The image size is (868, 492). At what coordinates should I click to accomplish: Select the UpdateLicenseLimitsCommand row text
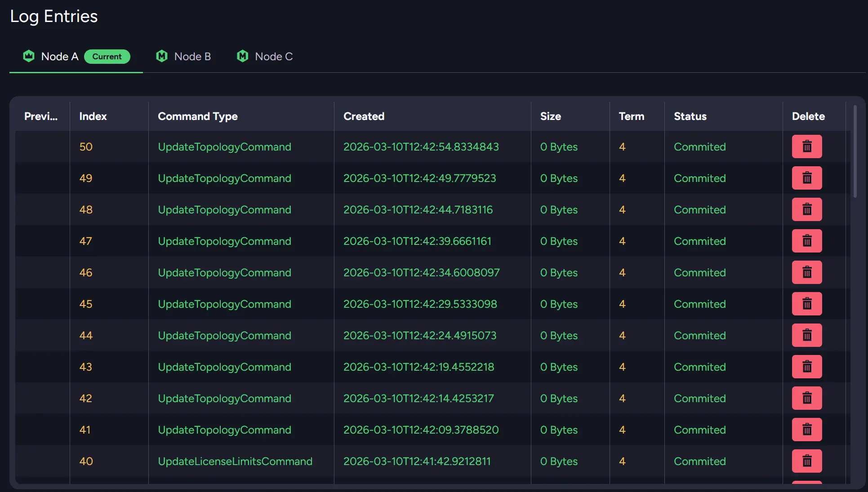[x=235, y=461]
